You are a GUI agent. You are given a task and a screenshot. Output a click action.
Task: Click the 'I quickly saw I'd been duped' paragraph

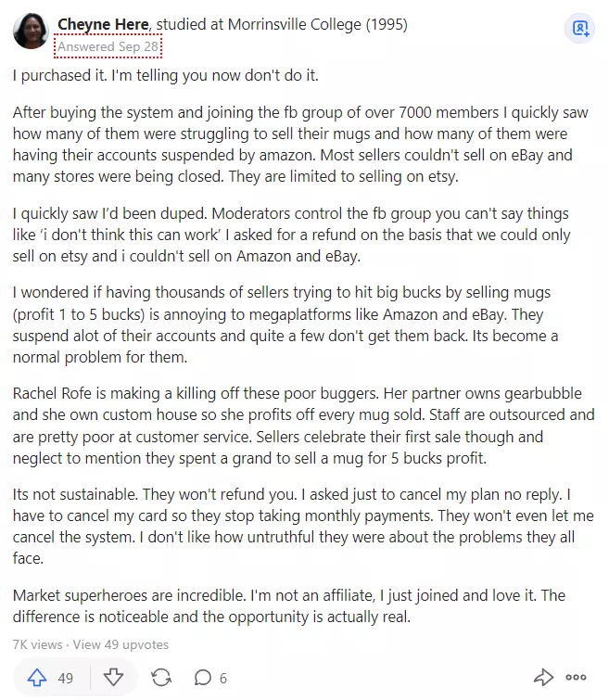tap(292, 235)
